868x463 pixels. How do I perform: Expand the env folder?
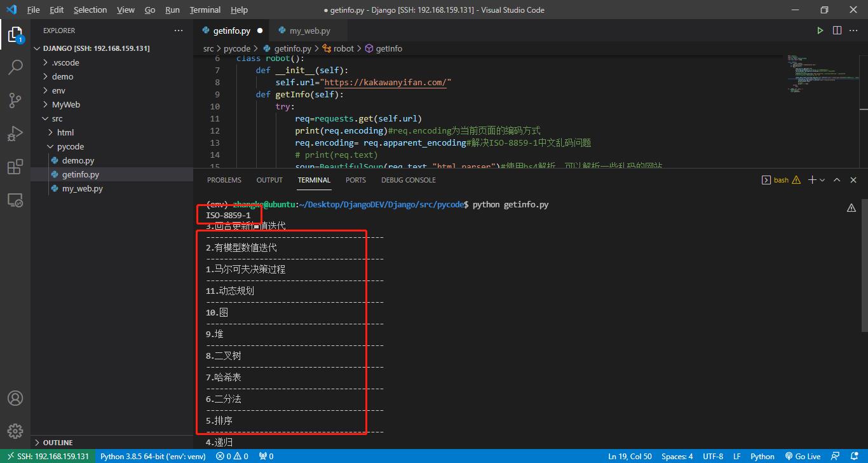click(112, 90)
